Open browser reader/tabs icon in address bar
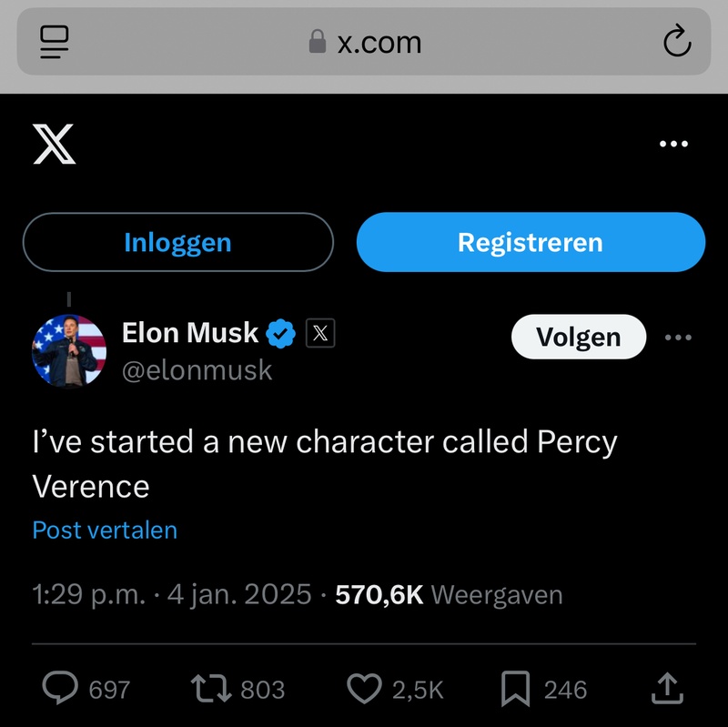728x727 pixels. [x=55, y=42]
